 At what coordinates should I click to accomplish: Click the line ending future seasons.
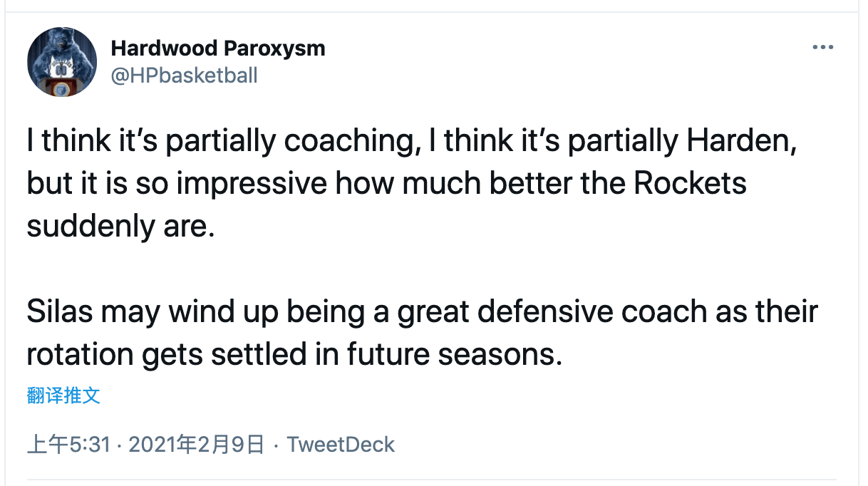tap(294, 355)
